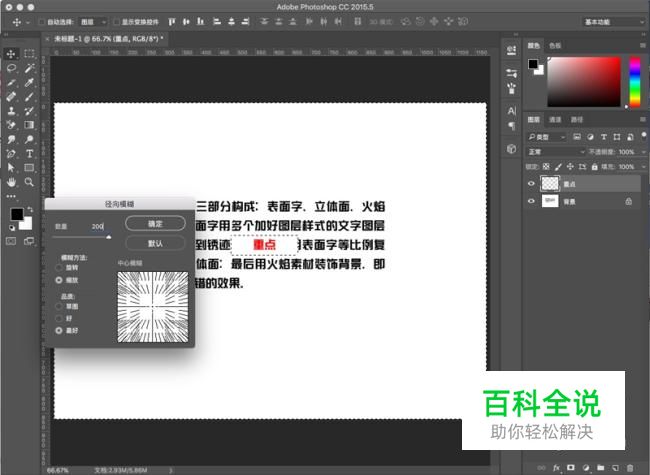Add a layer style fx icon
Viewport: 650px width, 475px height.
[x=556, y=468]
